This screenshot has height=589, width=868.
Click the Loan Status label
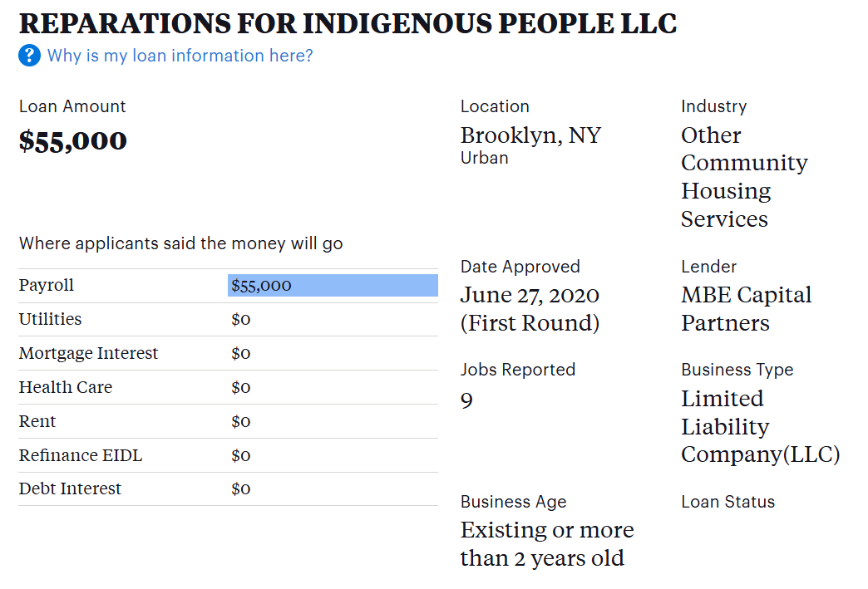click(x=727, y=502)
